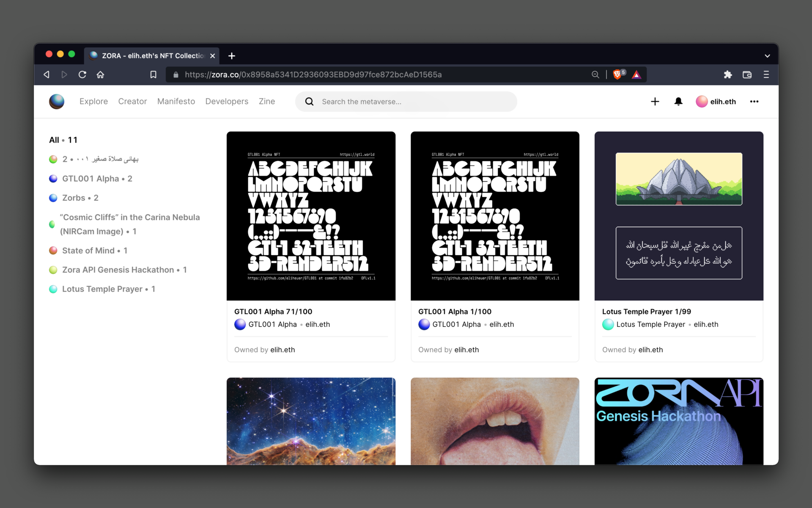Filter by the Arabic-titled collection
This screenshot has height=508, width=812.
(x=94, y=159)
